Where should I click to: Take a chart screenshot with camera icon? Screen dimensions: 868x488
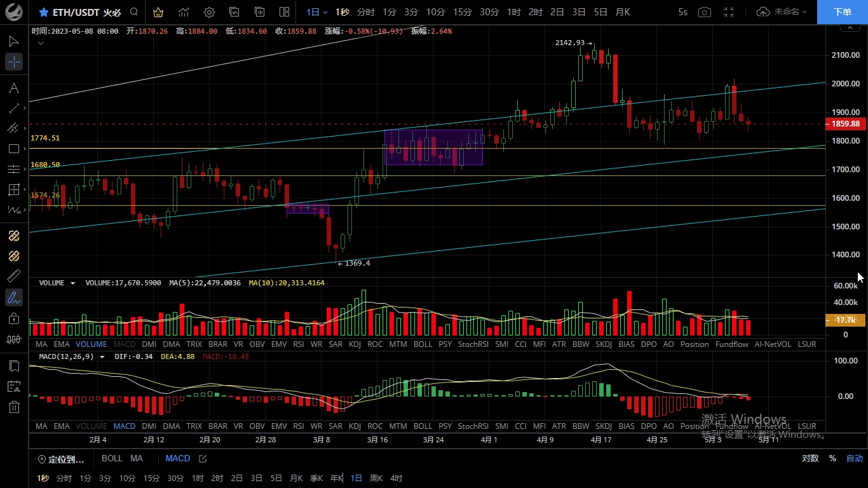[x=705, y=12]
